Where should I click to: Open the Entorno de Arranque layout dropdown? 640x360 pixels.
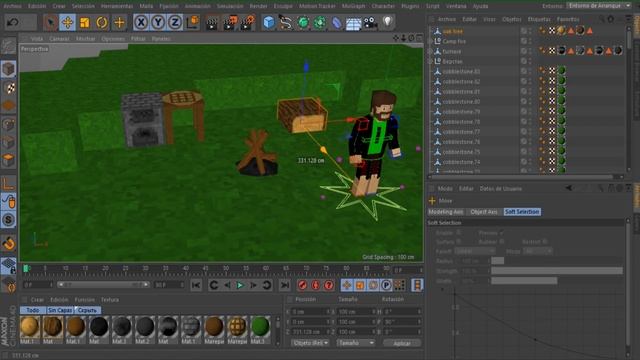599,6
